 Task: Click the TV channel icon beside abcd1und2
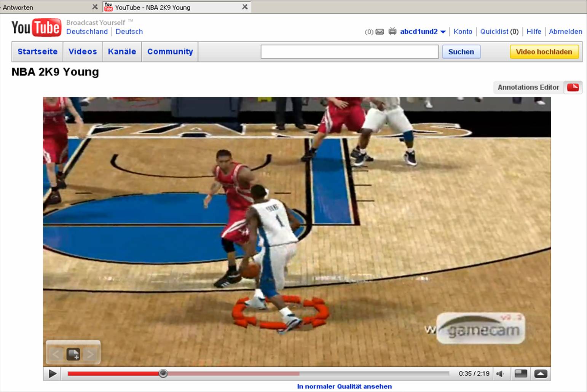[392, 31]
